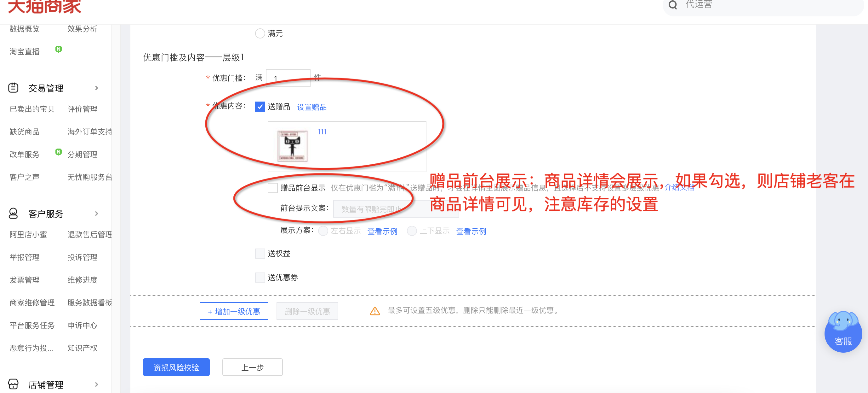Screen dimensions: 868x393
Task: Expand the 客户服务 section chevron
Action: click(97, 214)
